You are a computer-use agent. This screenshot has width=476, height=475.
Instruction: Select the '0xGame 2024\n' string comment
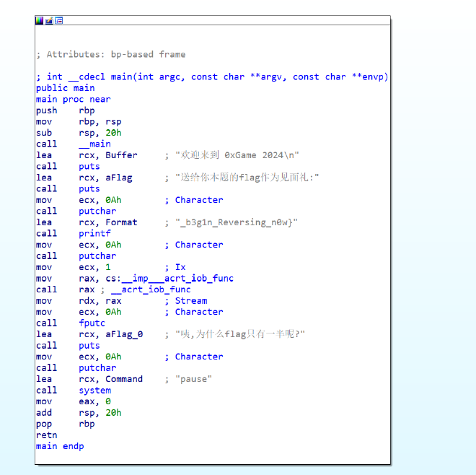click(x=237, y=155)
